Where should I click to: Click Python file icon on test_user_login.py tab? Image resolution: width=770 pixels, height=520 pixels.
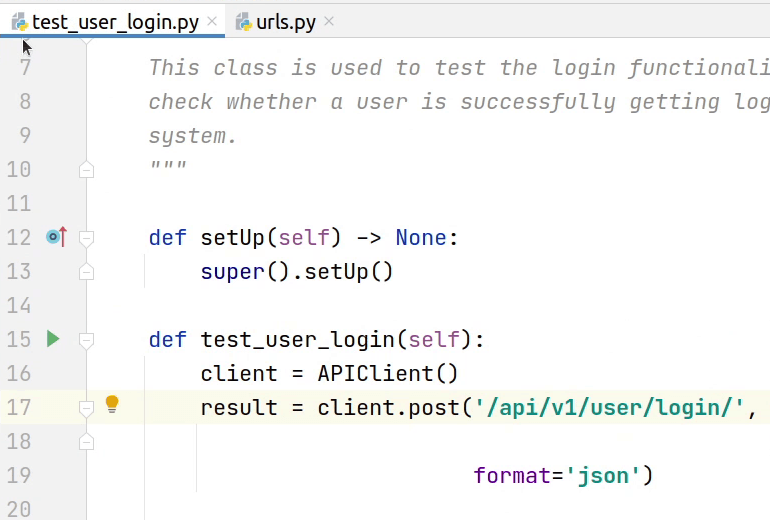tap(19, 22)
